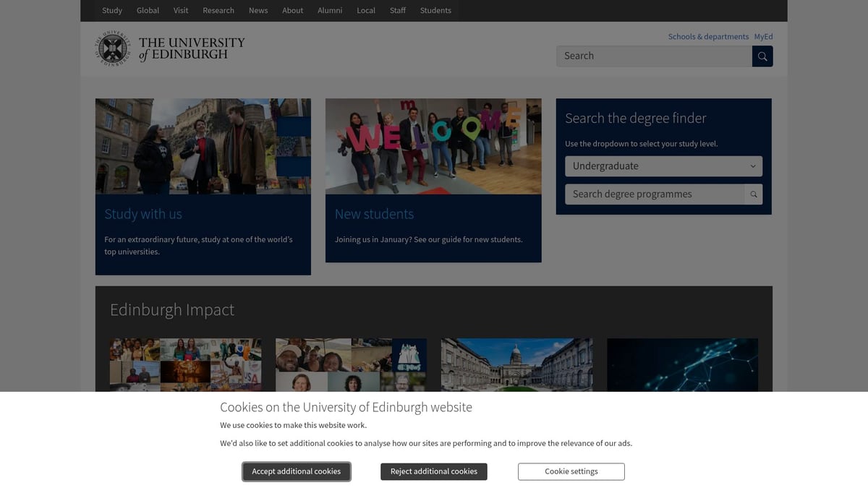
Task: Reject additional cookies
Action: pyautogui.click(x=434, y=471)
